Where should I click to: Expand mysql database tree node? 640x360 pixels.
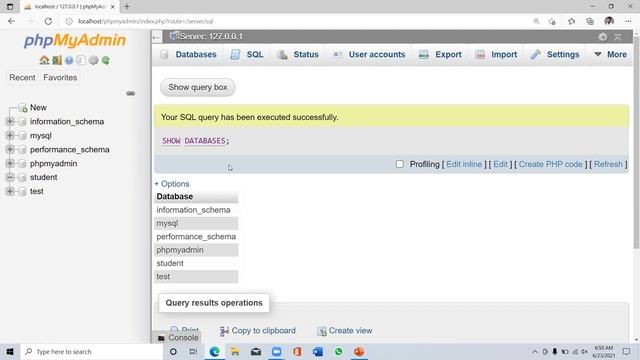(x=10, y=136)
